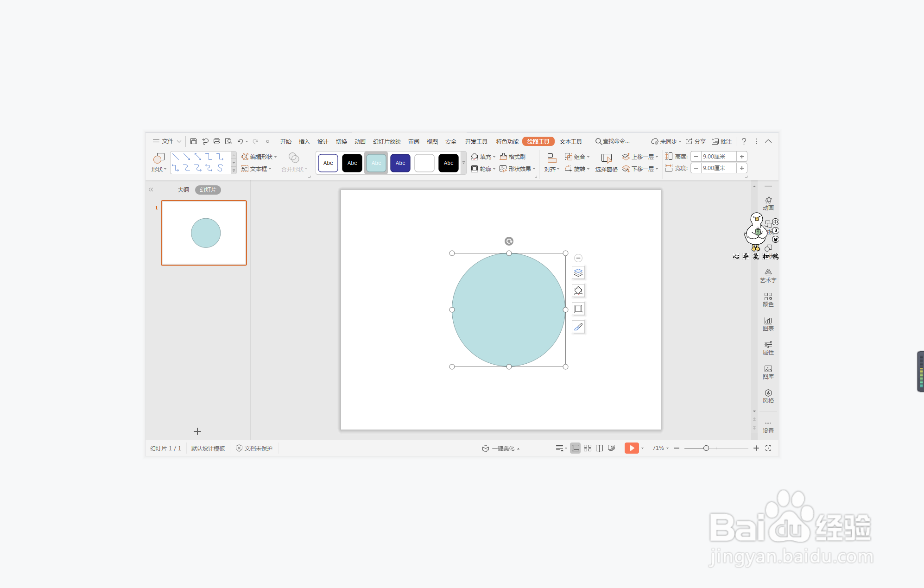Open the Art Text (艺术字) sidebar panel
The width and height of the screenshot is (924, 588).
pos(768,276)
